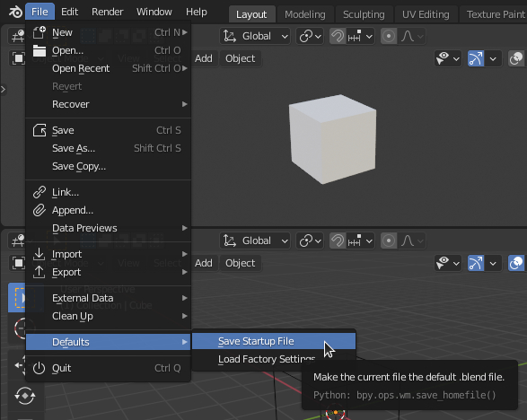Viewport: 527px width, 420px height.
Task: Open the Edit menu
Action: 69,12
